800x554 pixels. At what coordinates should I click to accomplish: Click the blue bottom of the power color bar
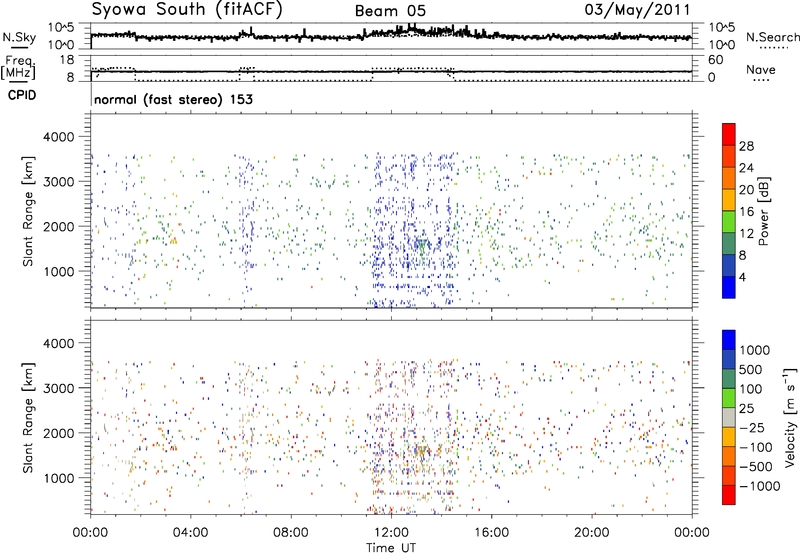coord(729,287)
